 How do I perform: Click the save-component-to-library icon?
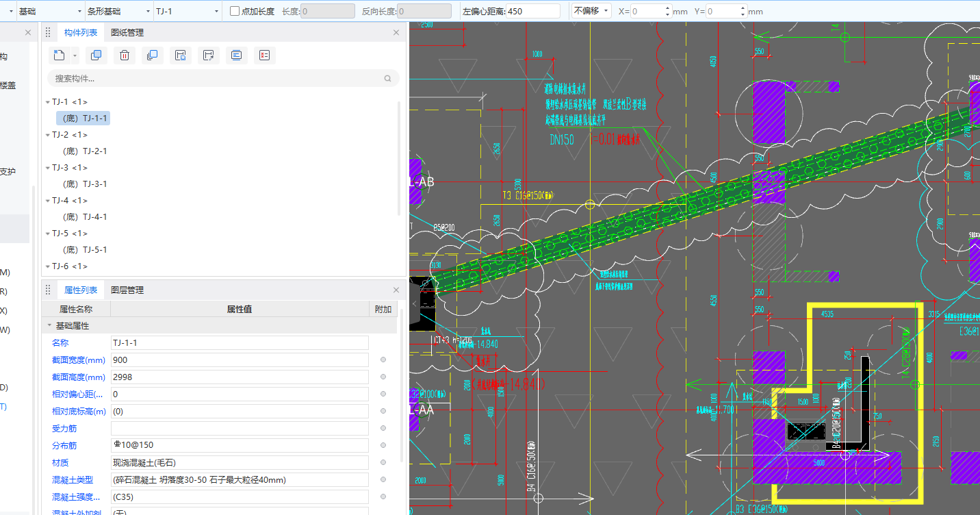click(x=180, y=55)
